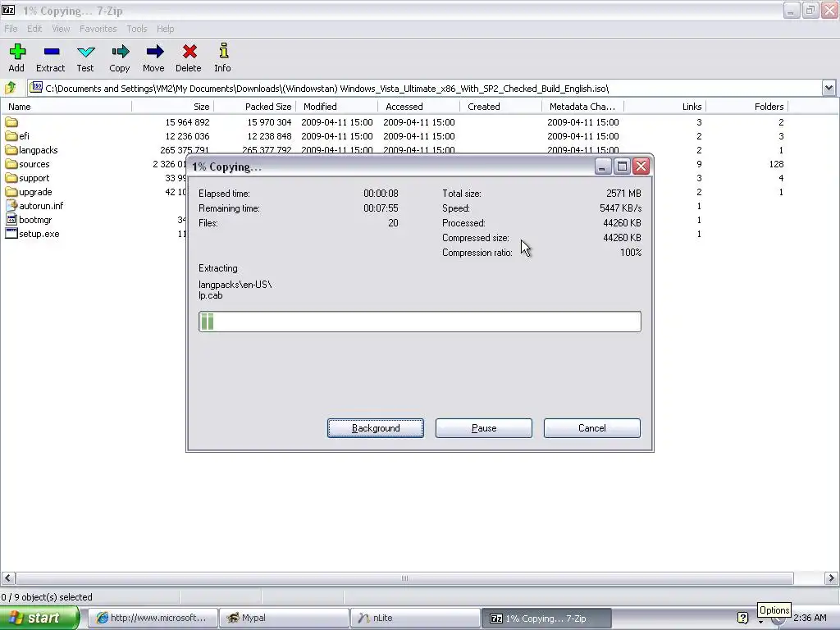Go up one folder level icon
Screen dimensions: 840x630
[x=10, y=88]
